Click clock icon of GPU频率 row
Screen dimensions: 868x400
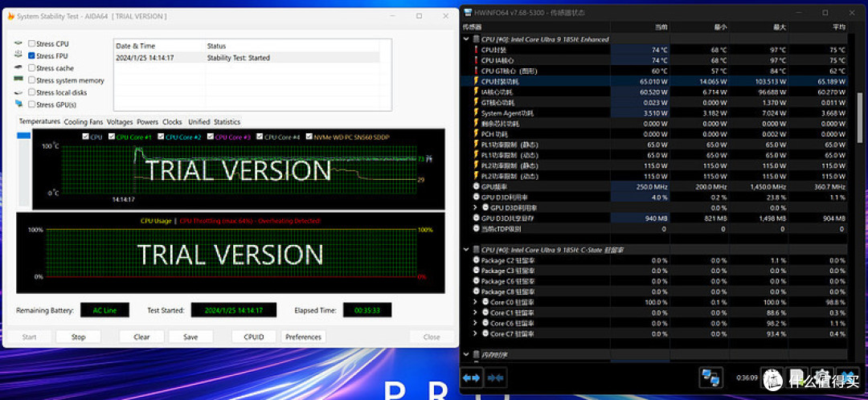[476, 186]
